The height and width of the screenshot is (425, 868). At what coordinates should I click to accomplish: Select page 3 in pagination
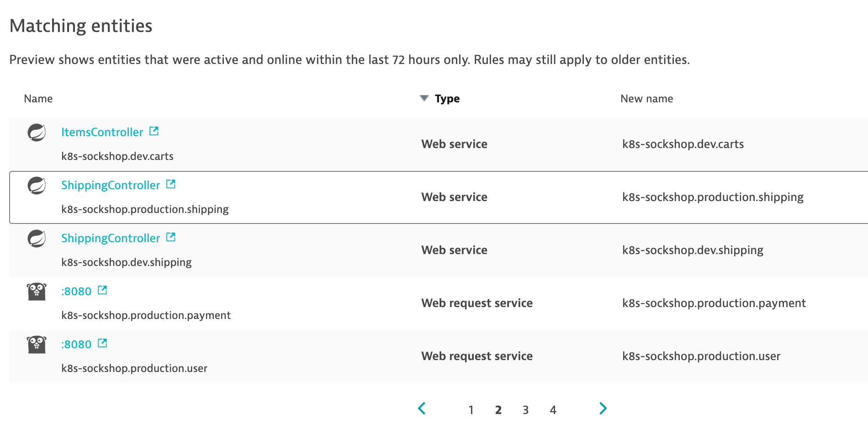pos(526,410)
